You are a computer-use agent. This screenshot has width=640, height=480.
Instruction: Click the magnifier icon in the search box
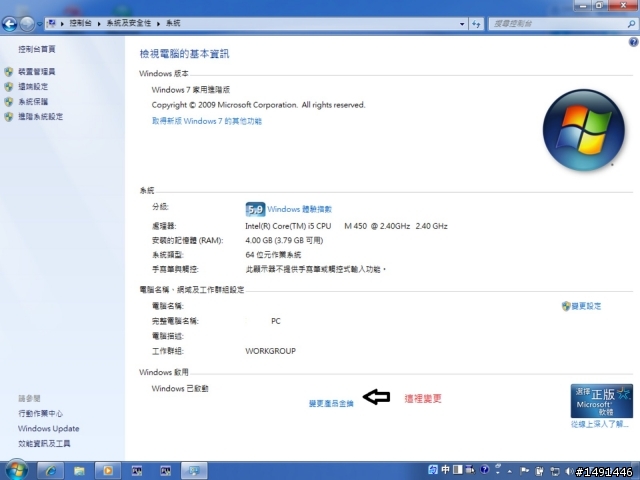(x=631, y=24)
